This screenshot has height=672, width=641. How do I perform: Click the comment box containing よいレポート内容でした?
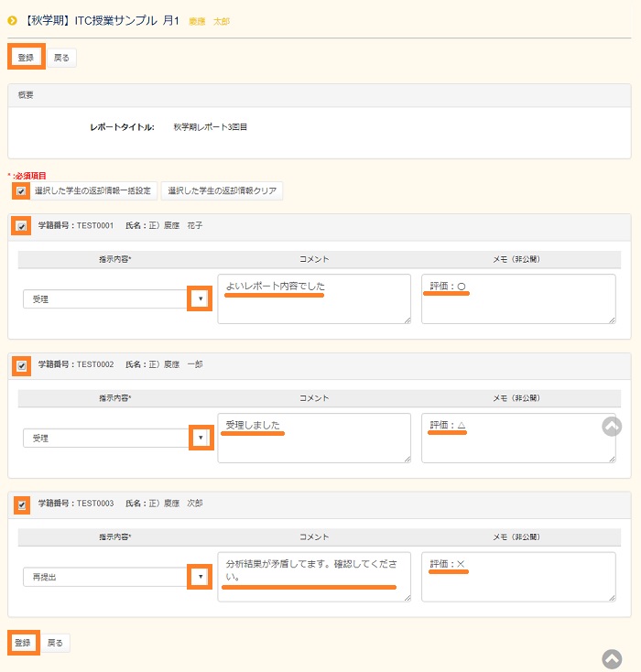tap(313, 298)
